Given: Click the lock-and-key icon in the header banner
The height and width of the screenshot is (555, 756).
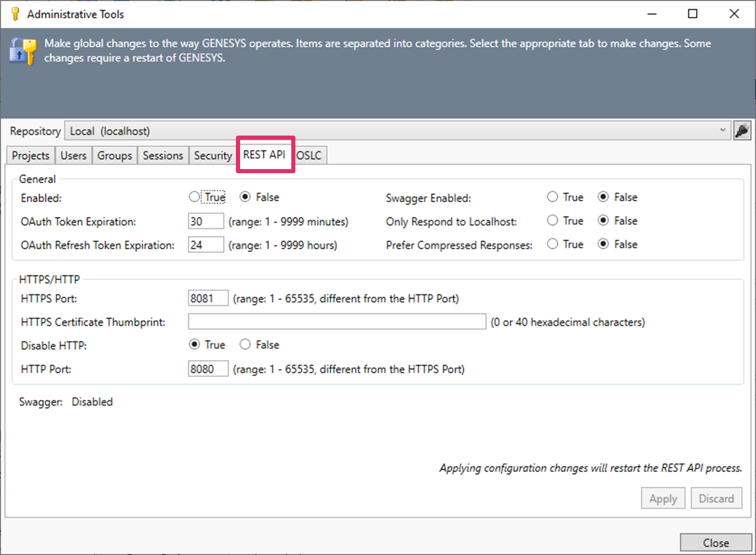Looking at the screenshot, I should pyautogui.click(x=21, y=51).
